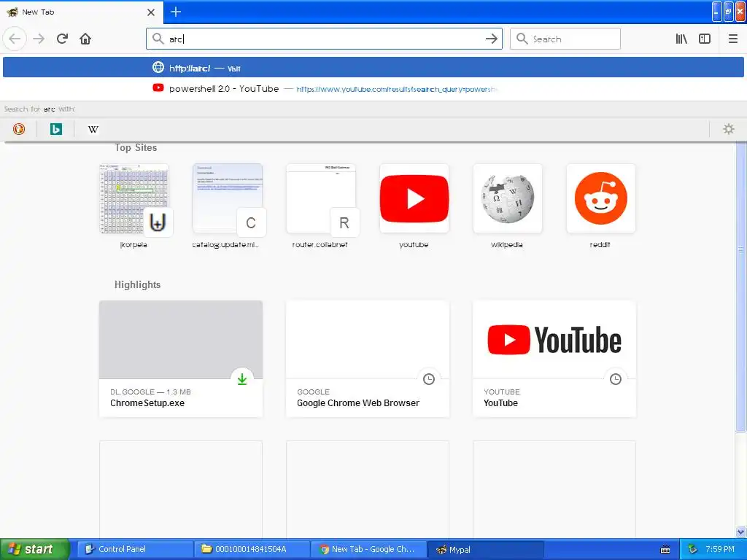747x560 pixels.
Task: Open the YouTube highlight card
Action: 554,359
